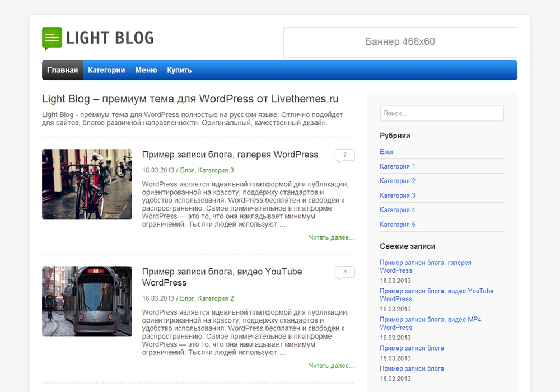The width and height of the screenshot is (560, 392).
Task: Click Читать далее for the YouTube post
Action: tap(332, 366)
